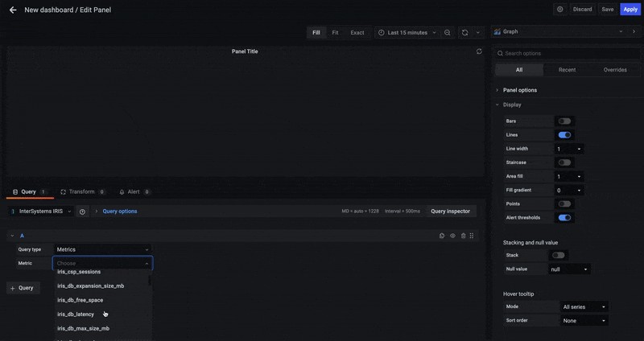Delete query A with trash icon
The width and height of the screenshot is (644, 341).
tap(463, 236)
